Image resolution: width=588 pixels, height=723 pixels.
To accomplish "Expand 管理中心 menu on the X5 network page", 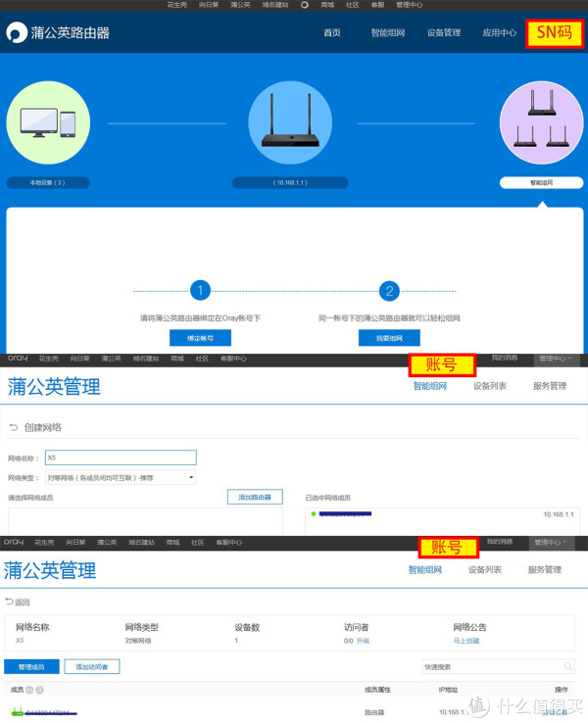I will pos(551,543).
